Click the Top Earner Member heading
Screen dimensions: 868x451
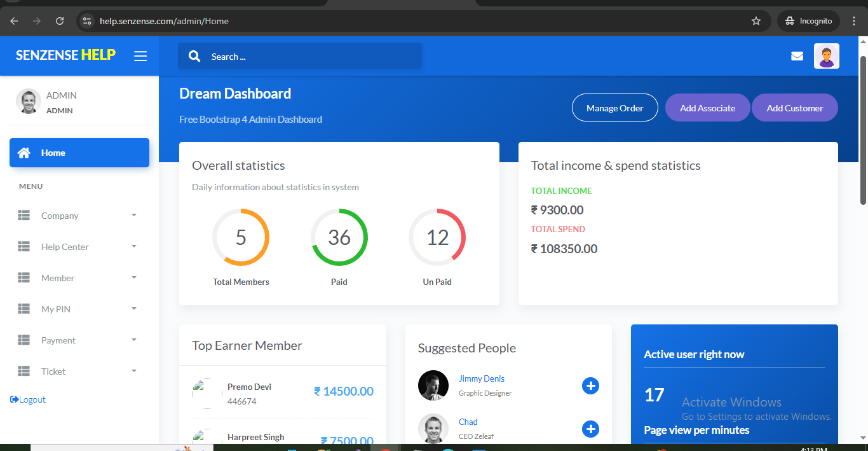[x=247, y=345]
